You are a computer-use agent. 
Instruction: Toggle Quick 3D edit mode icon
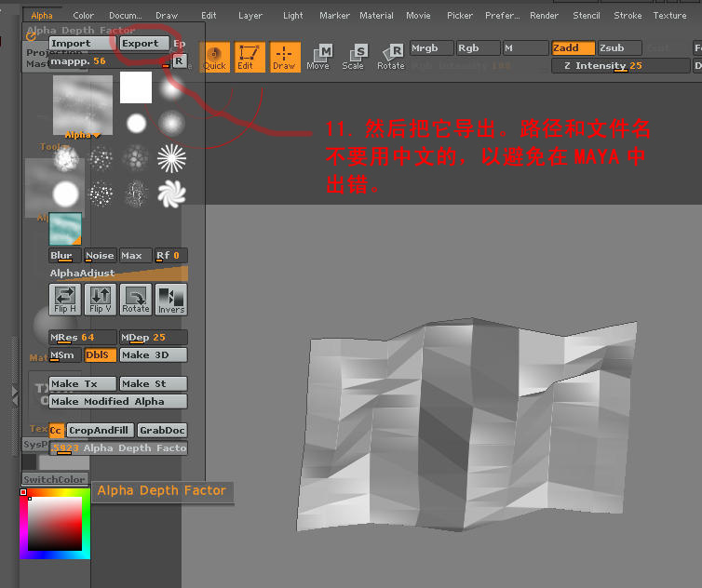[x=214, y=58]
